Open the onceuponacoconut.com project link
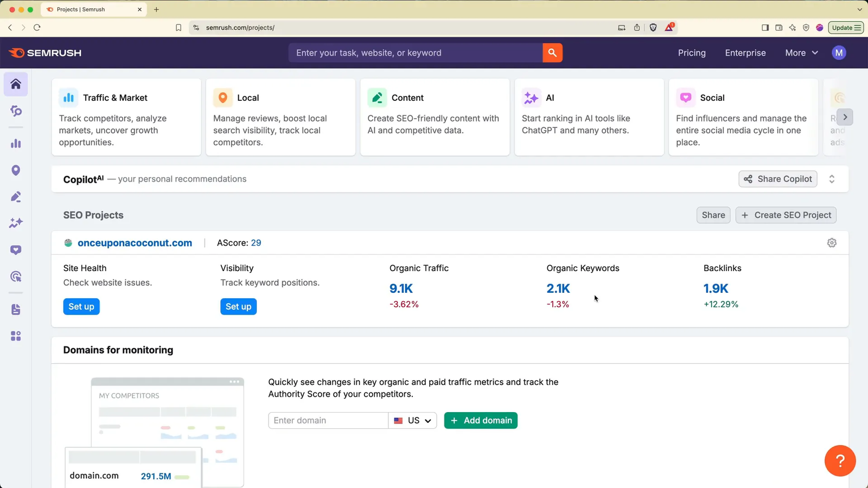 (x=135, y=243)
